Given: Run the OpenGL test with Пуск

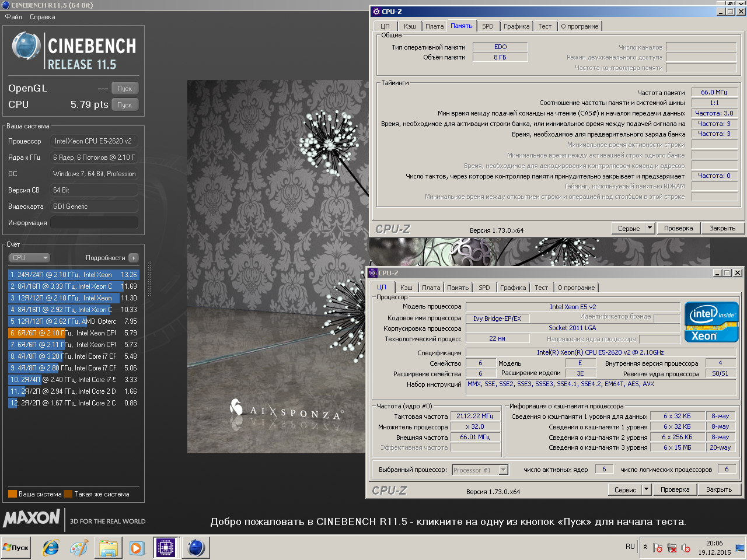Looking at the screenshot, I should click(125, 89).
